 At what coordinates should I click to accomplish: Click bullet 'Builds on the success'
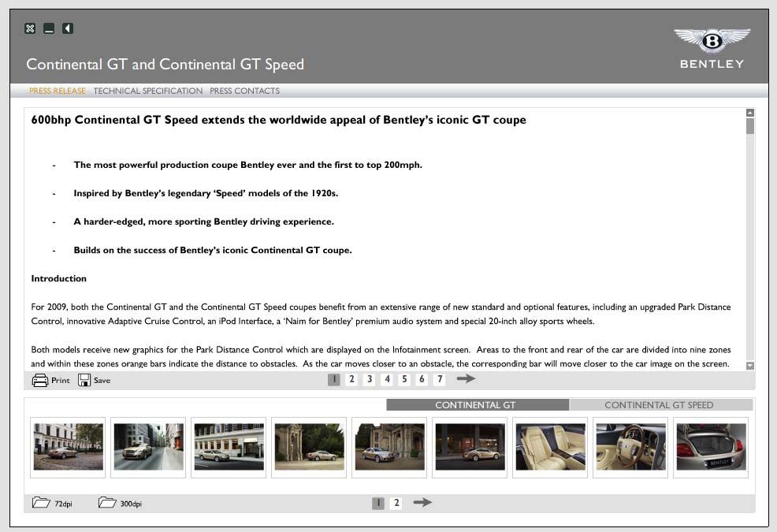pos(213,251)
